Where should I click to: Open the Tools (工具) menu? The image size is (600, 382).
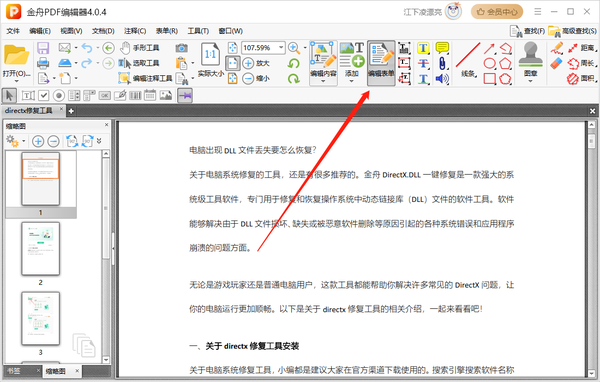[x=198, y=31]
